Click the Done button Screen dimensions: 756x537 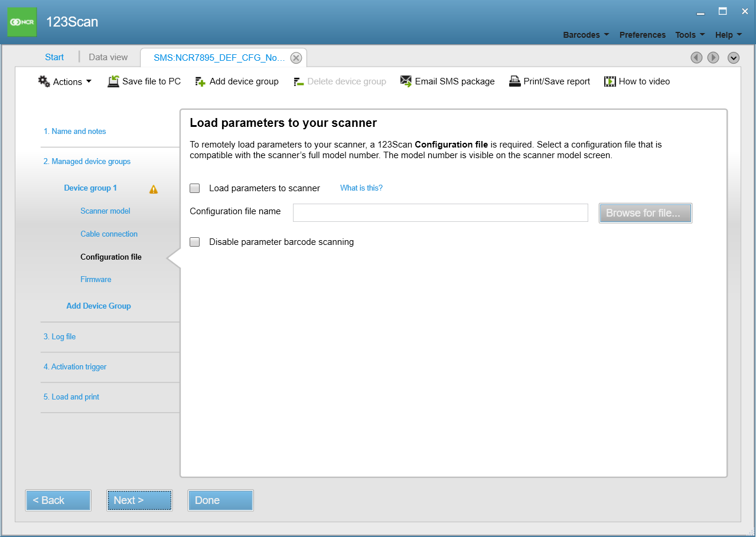[220, 500]
